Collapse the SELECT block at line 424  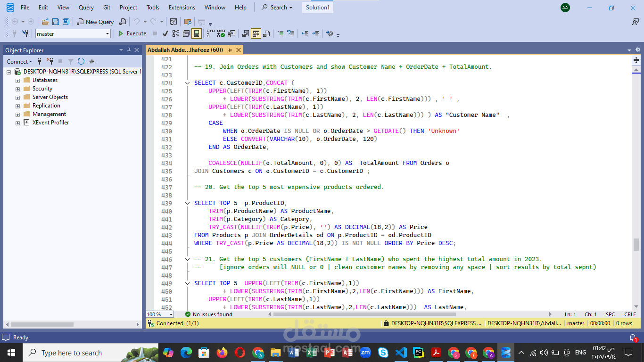pyautogui.click(x=188, y=83)
